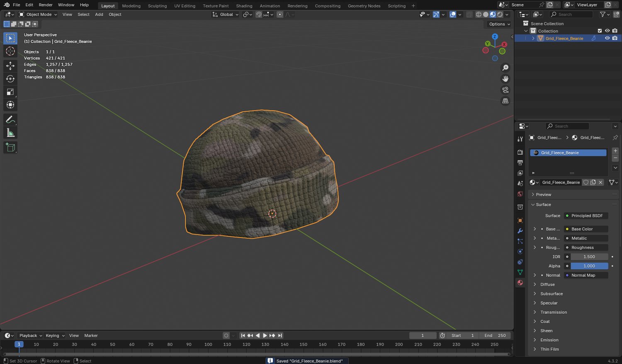The image size is (622, 364).
Task: Click the Alpha value slider
Action: point(589,266)
